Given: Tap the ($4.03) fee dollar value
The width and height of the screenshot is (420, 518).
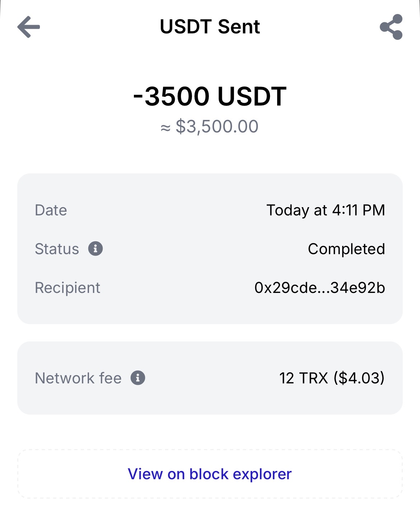Looking at the screenshot, I should (x=359, y=378).
